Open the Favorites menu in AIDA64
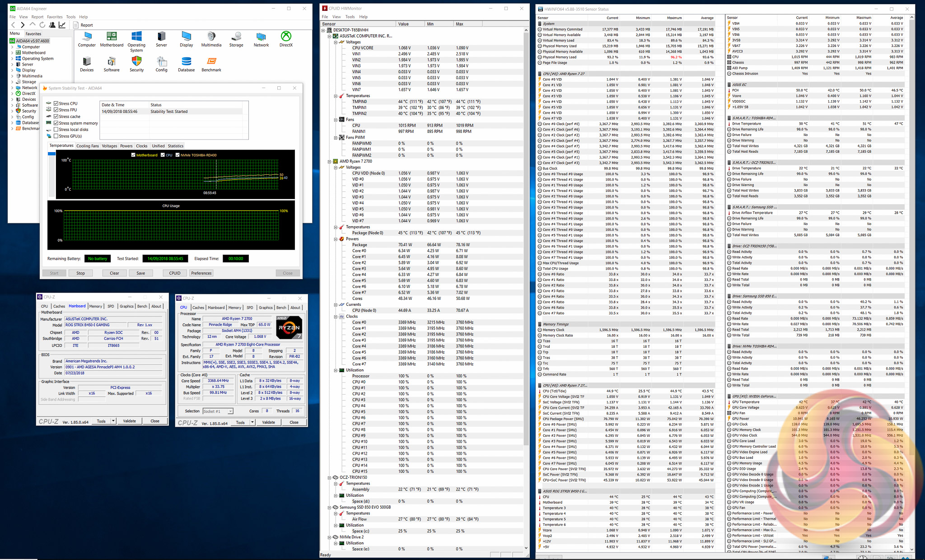Screen dimensions: 925x560 tap(55, 17)
